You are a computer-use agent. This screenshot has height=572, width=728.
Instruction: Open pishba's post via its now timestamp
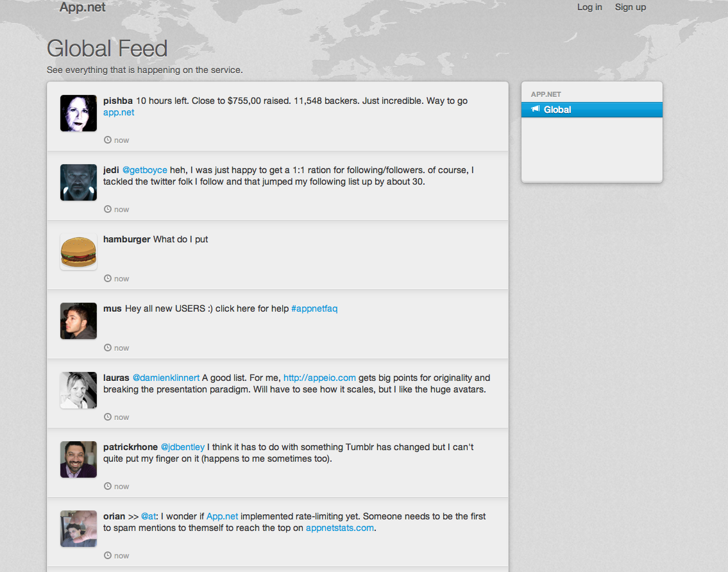(x=122, y=140)
